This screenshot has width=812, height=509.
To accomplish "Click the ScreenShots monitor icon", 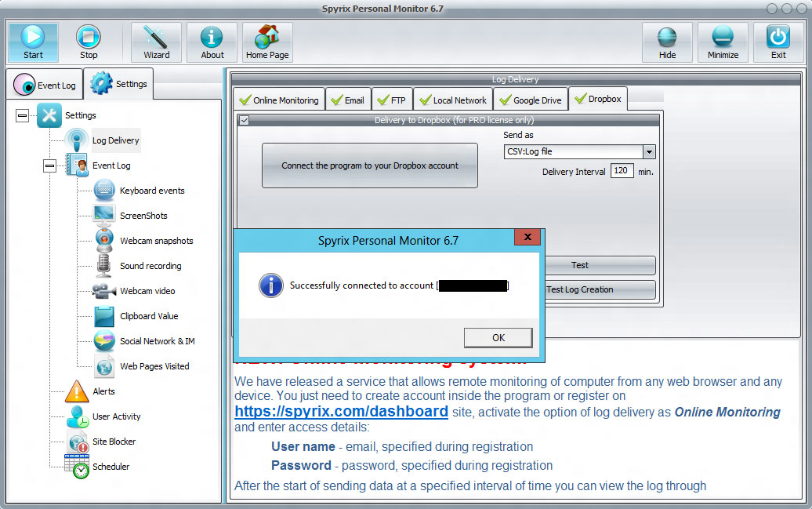I will [104, 216].
